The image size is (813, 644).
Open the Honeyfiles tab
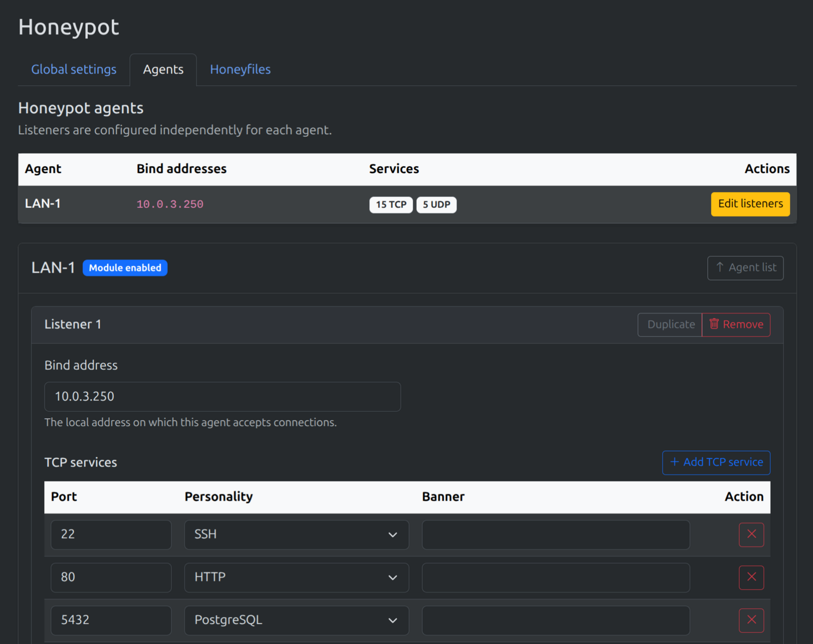click(240, 69)
